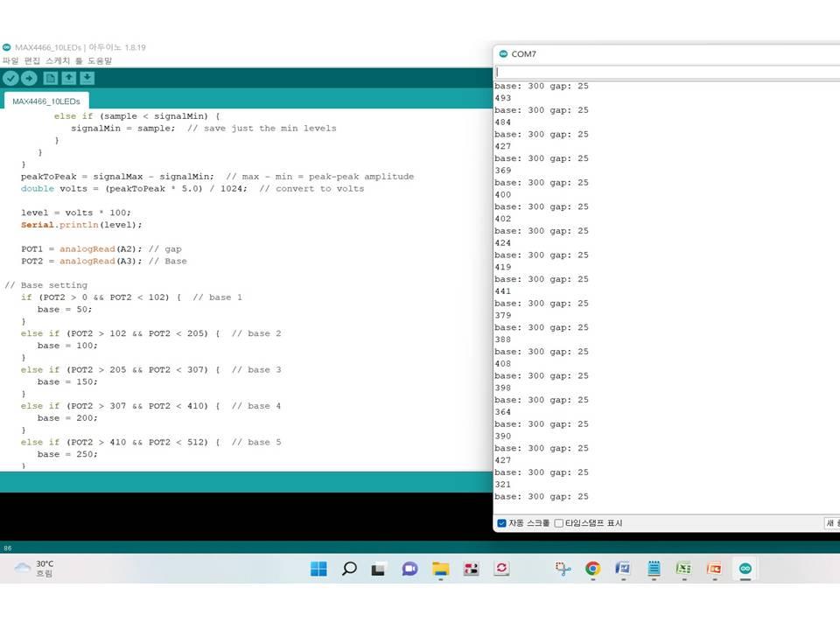The width and height of the screenshot is (840, 630).
Task: Open the 30°C weather widget
Action: [x=34, y=569]
